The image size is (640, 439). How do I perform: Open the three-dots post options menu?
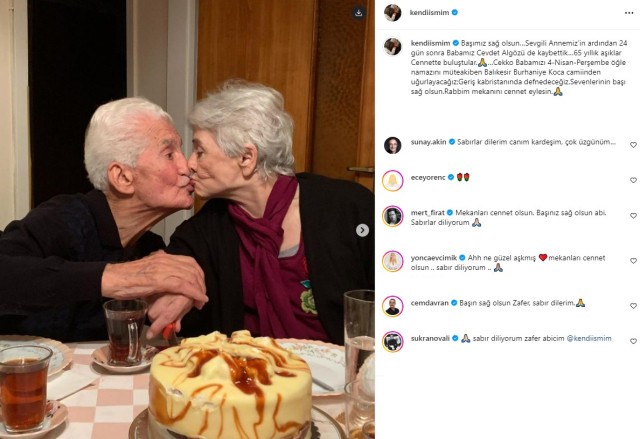pos(629,13)
